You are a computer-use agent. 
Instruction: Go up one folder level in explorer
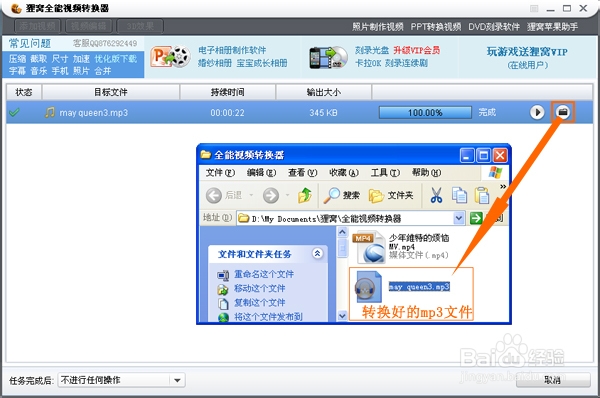click(x=305, y=195)
